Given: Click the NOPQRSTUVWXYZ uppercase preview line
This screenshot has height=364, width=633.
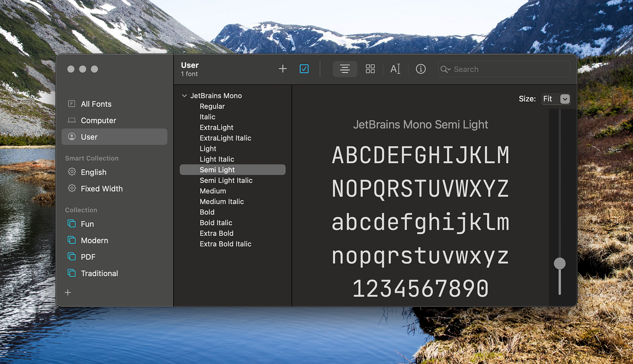Looking at the screenshot, I should [x=421, y=189].
